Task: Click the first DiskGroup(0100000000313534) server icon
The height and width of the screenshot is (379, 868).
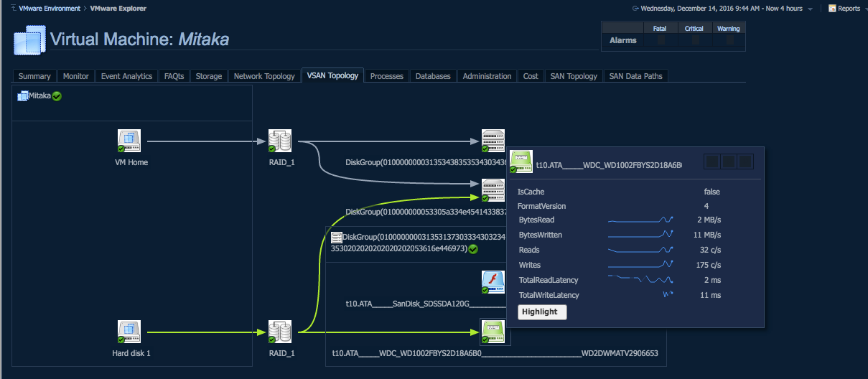Action: tap(493, 141)
